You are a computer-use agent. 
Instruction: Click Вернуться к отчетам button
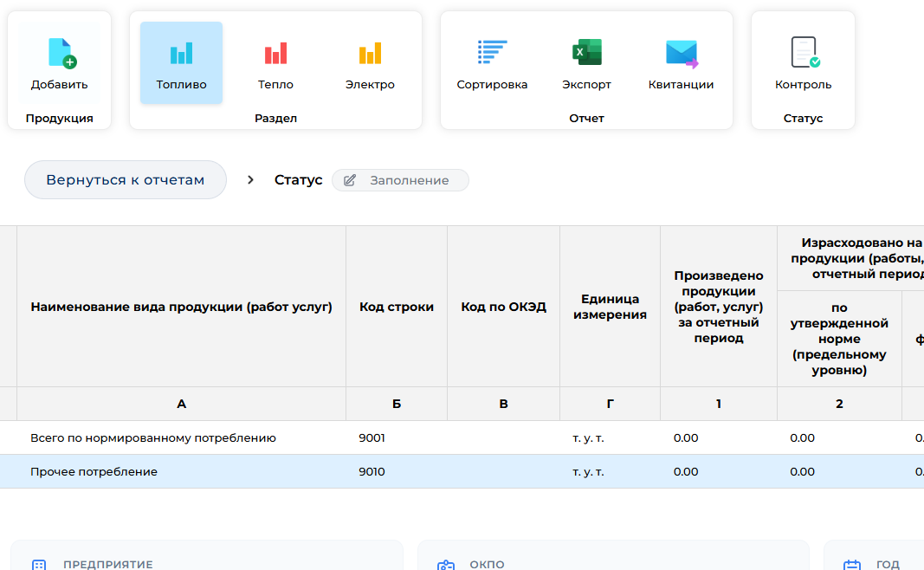coord(126,180)
